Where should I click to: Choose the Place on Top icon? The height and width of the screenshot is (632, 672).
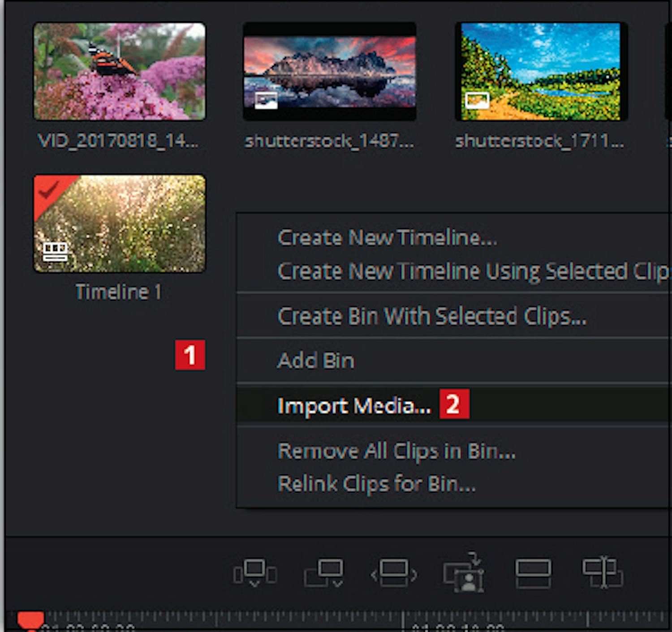click(x=533, y=573)
